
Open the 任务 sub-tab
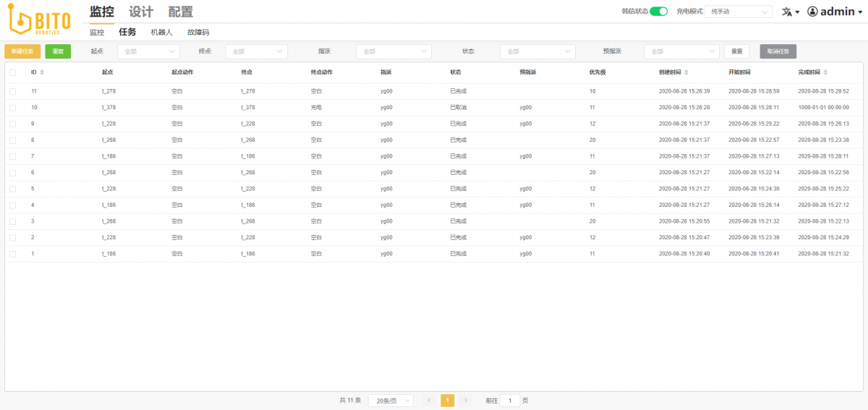(x=127, y=32)
